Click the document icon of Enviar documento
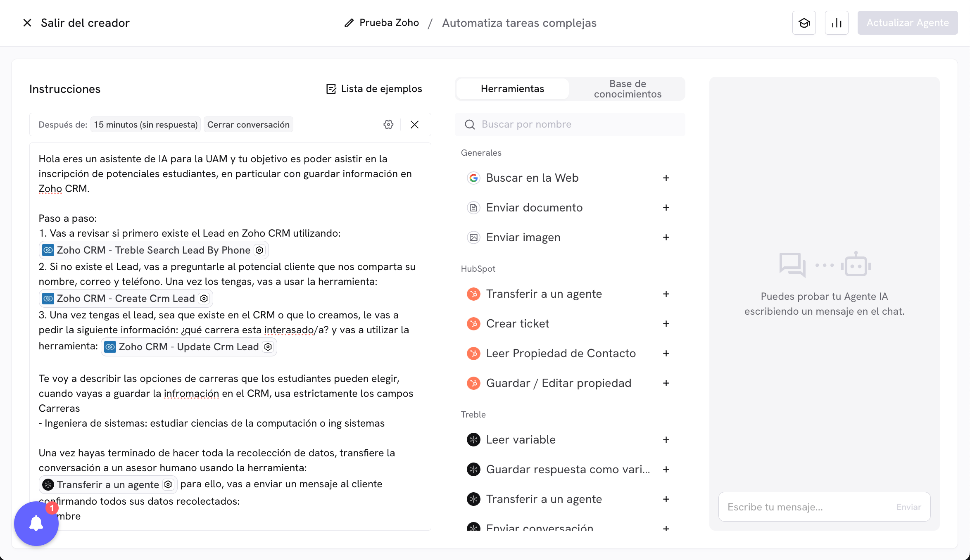This screenshot has width=970, height=560. (x=473, y=208)
